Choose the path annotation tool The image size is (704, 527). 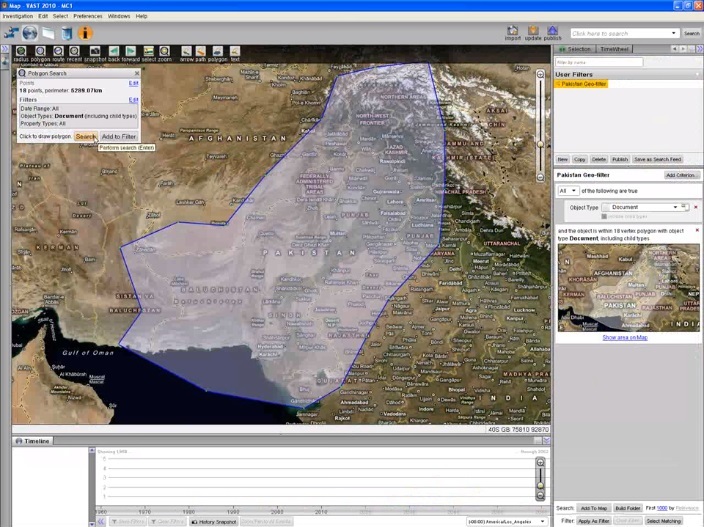pyautogui.click(x=201, y=51)
